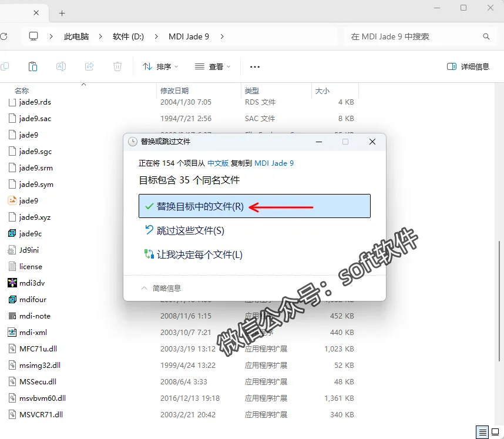
Task: Minimize the 替换或跳过文件 dialog
Action: [319, 142]
